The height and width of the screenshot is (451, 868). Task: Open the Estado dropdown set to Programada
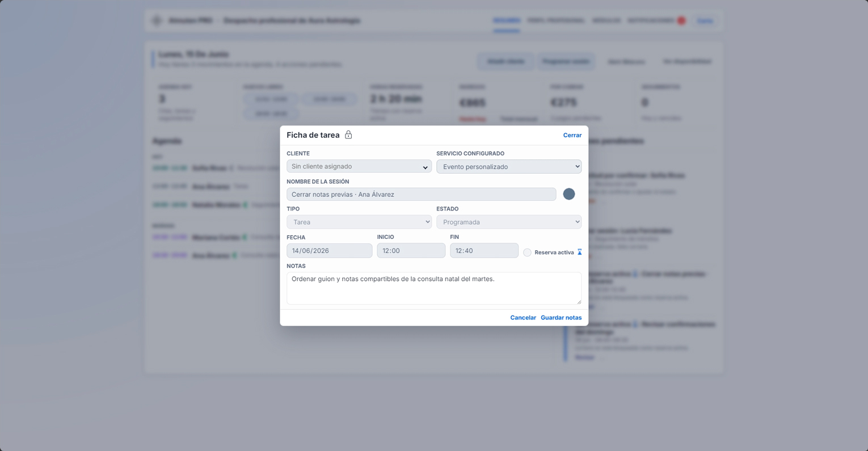(509, 222)
